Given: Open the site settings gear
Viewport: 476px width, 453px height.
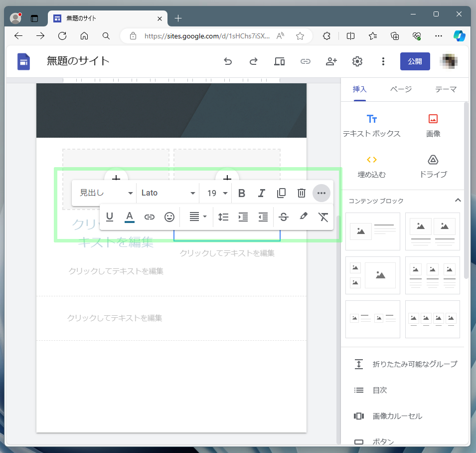Looking at the screenshot, I should point(357,61).
